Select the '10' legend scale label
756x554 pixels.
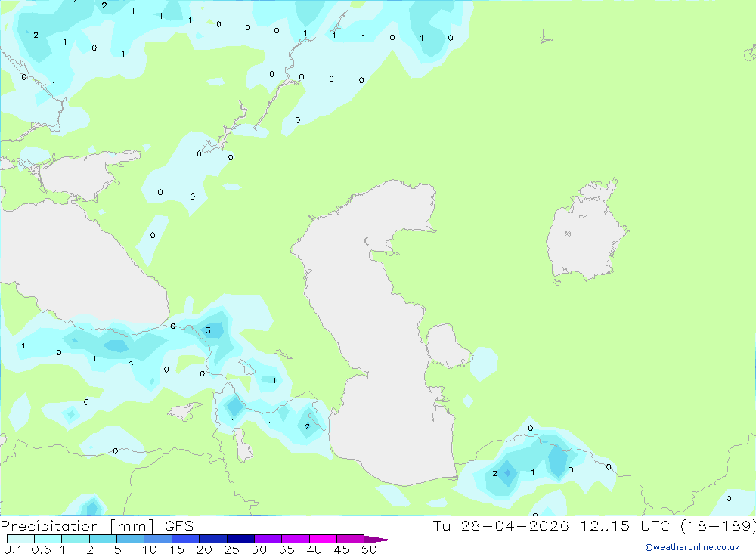pyautogui.click(x=150, y=549)
